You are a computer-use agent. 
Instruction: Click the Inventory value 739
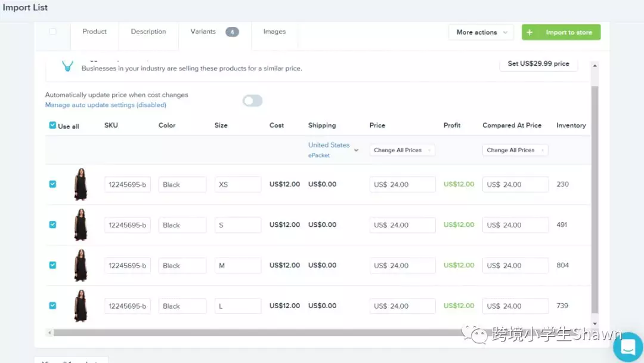(x=562, y=306)
